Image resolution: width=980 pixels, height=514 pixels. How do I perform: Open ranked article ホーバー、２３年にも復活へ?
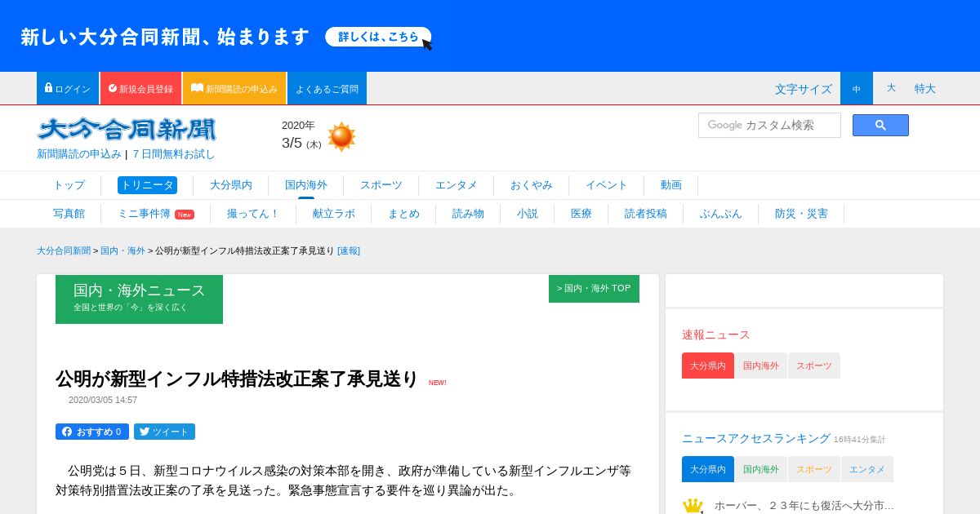click(804, 506)
